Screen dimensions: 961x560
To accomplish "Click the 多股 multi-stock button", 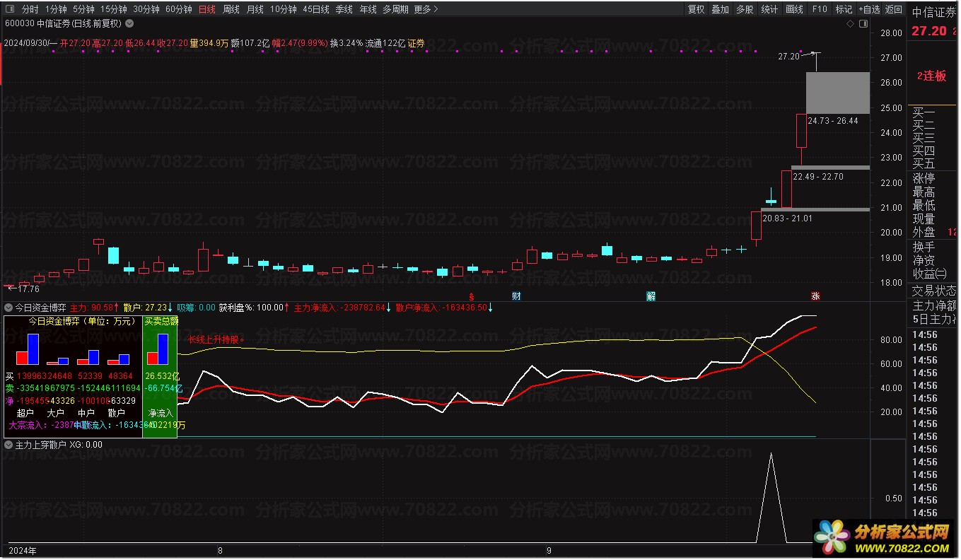I will point(745,9).
